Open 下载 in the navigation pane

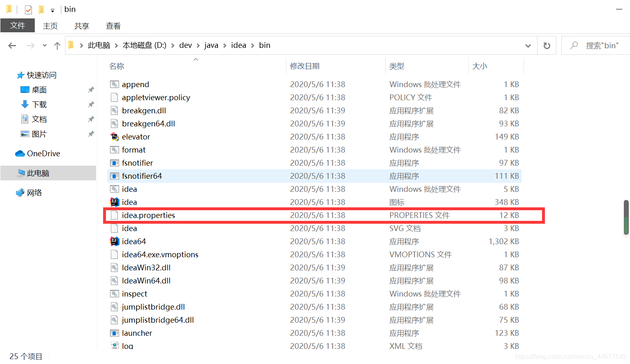tap(39, 105)
